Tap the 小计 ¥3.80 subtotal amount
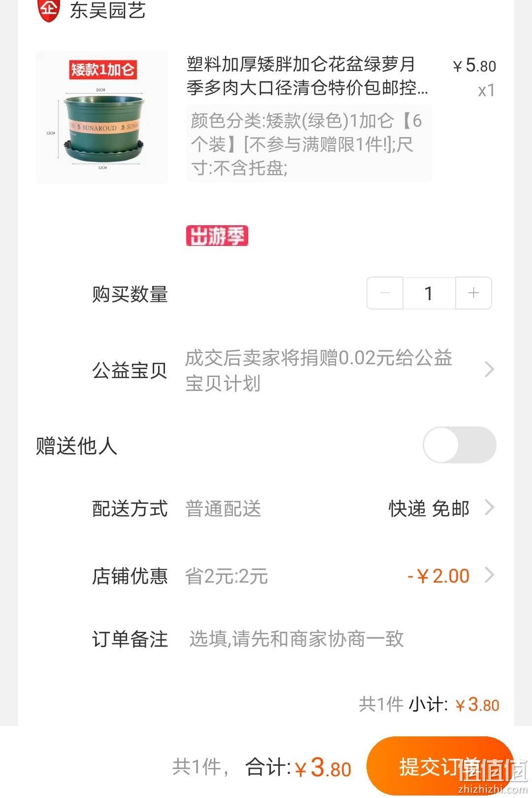This screenshot has width=532, height=798. (477, 705)
